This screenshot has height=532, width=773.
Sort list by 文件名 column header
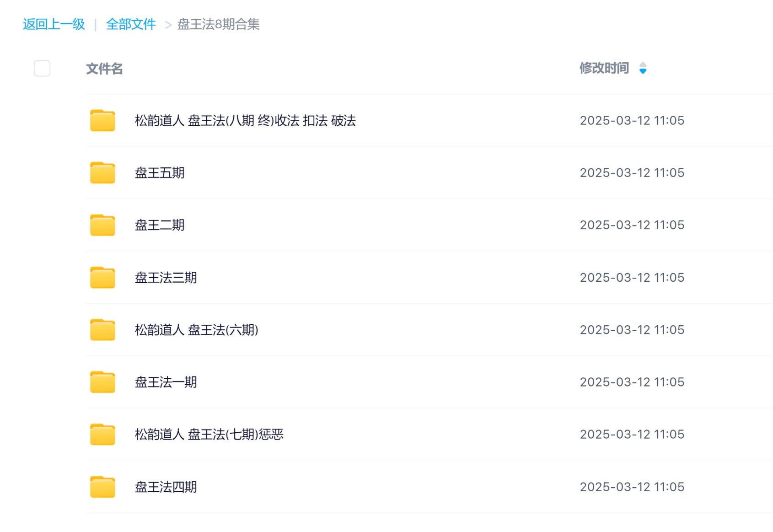[104, 69]
